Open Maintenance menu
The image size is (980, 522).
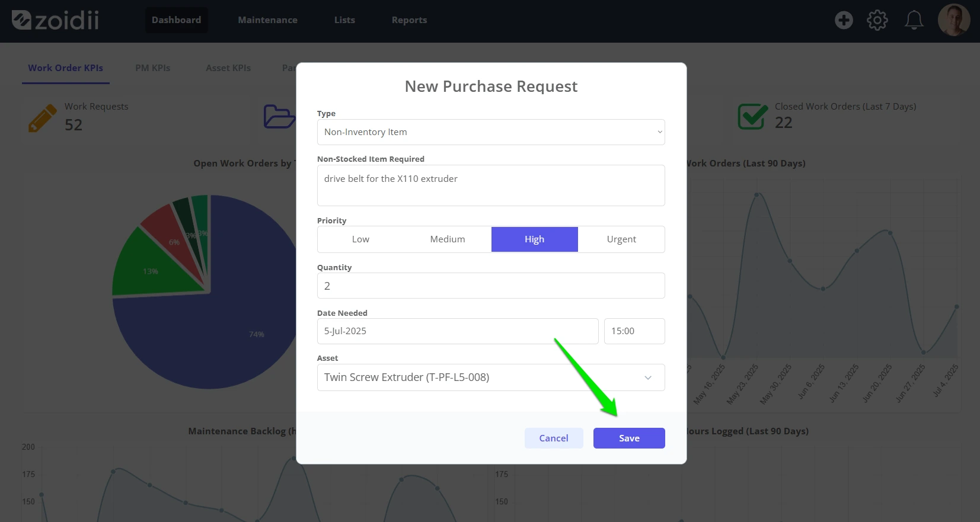pos(268,20)
